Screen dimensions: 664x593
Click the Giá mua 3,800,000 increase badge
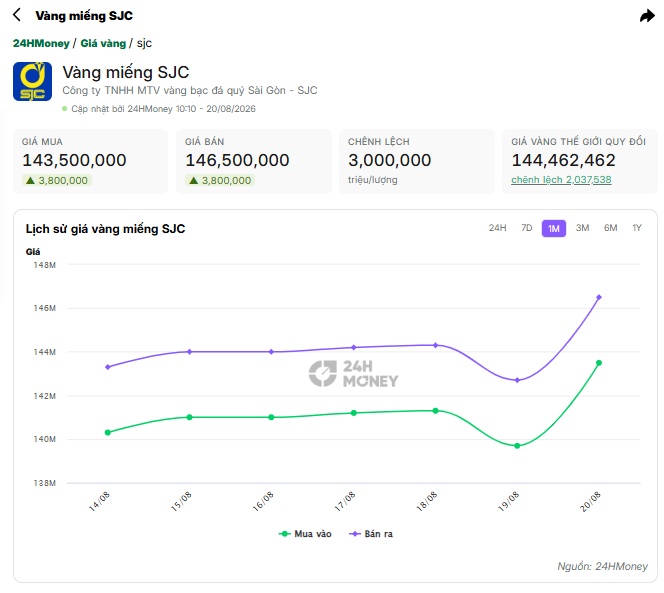[x=57, y=180]
